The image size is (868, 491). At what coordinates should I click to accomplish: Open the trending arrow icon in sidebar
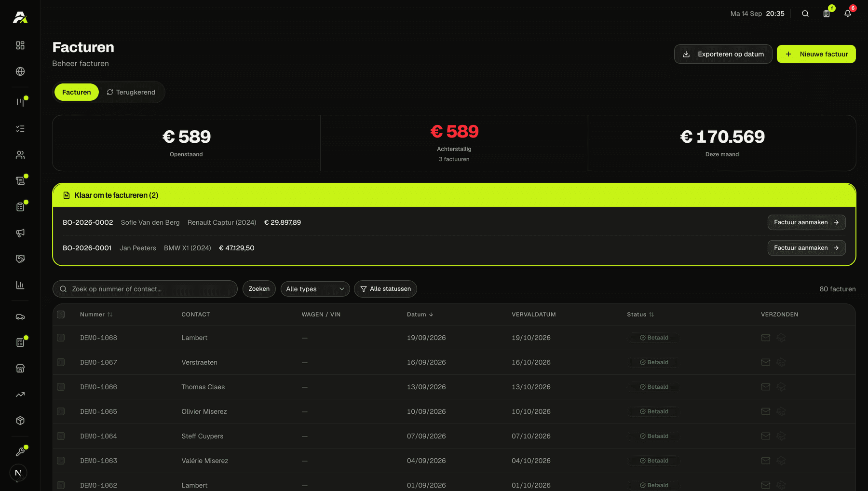pos(20,395)
